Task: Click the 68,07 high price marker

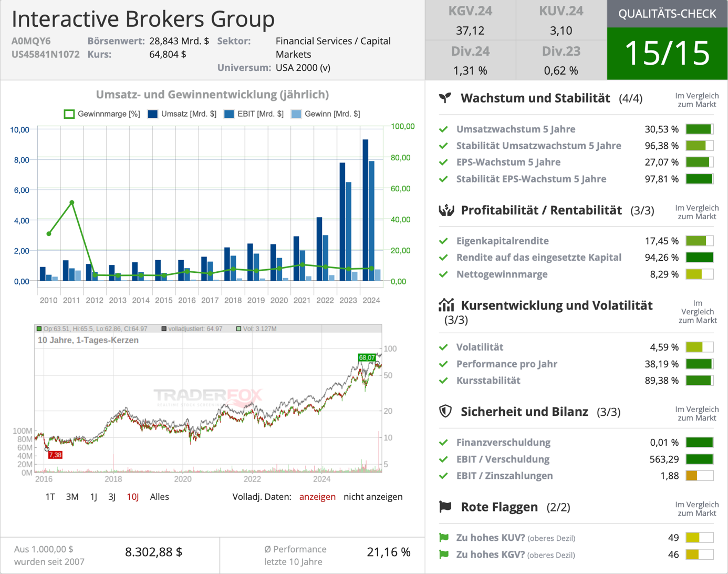Action: tap(367, 357)
